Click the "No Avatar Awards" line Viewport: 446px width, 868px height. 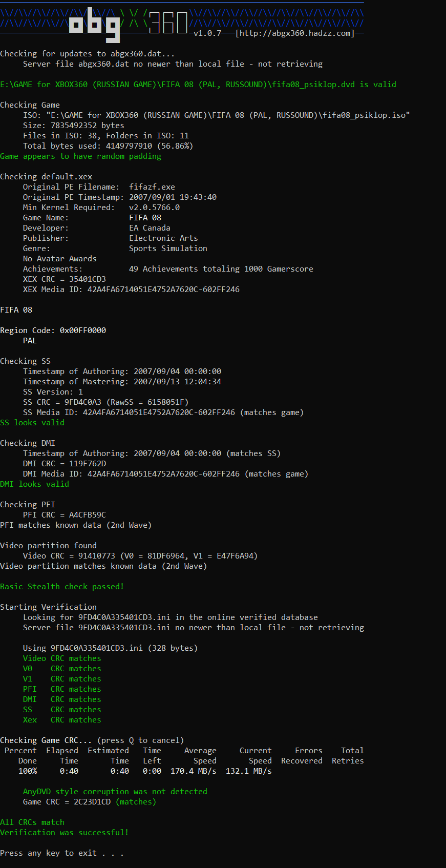point(60,259)
